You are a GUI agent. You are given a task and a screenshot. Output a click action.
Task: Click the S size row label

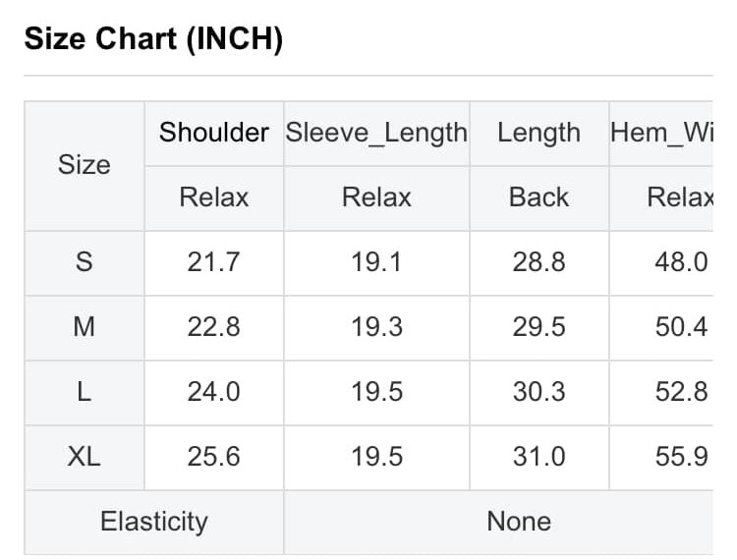coord(85,263)
